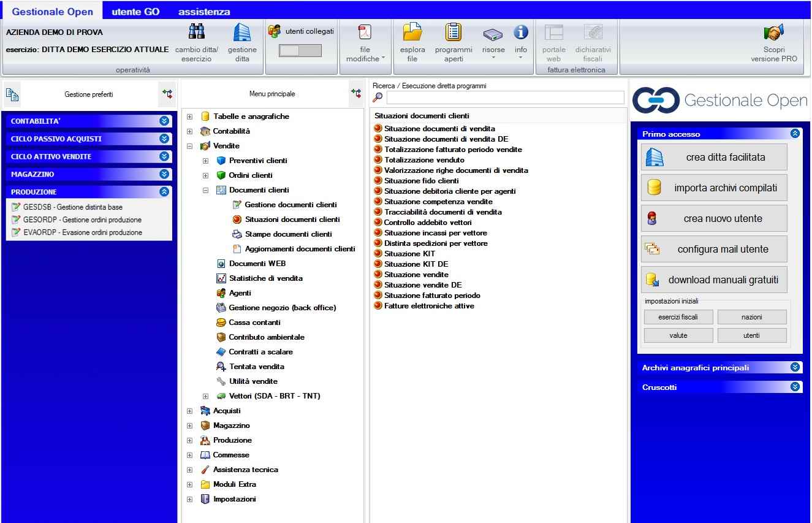This screenshot has width=812, height=523.
Task: Expand the Archivi anagrafici principali panel
Action: 795,368
